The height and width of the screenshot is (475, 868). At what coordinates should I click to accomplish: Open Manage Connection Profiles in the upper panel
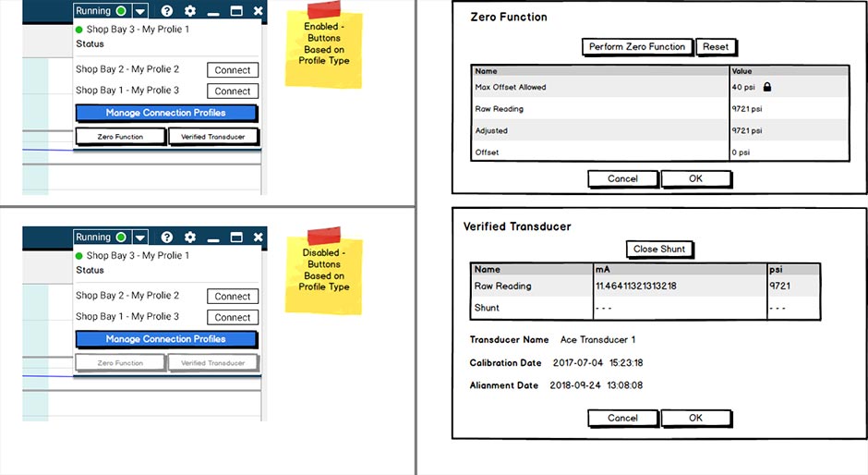point(166,113)
